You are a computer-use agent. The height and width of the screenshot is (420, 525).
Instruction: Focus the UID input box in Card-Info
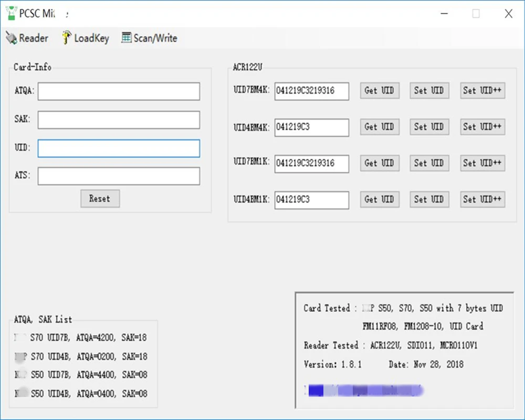(x=118, y=148)
